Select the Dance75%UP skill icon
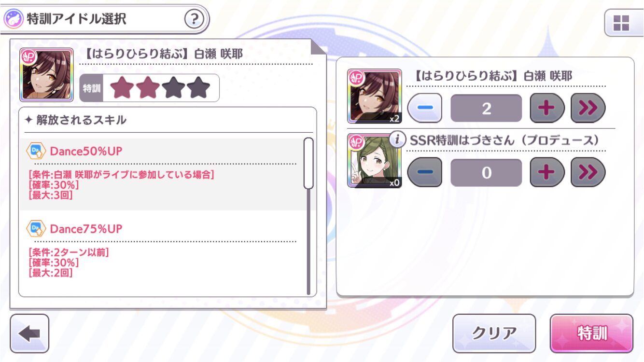The height and width of the screenshot is (362, 644). click(x=35, y=228)
